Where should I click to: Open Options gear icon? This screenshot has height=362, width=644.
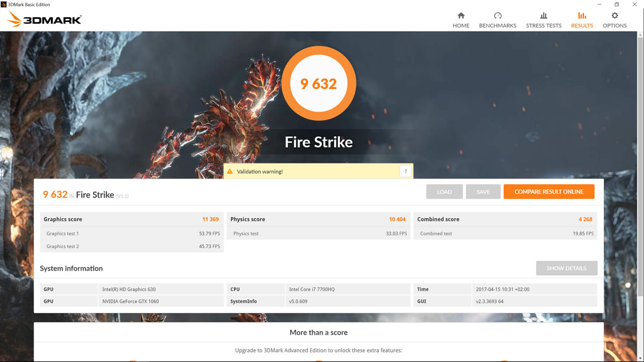pos(614,16)
